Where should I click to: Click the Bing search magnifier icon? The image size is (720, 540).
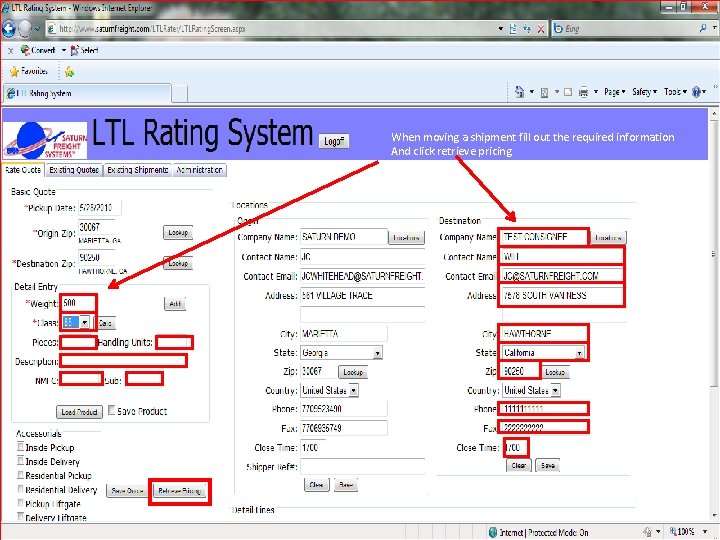703,28
